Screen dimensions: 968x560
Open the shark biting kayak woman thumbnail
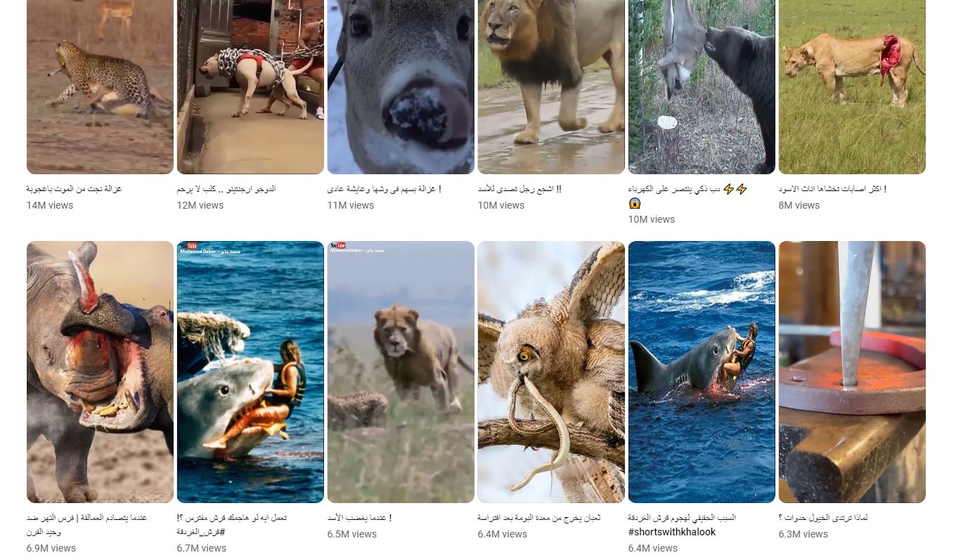pyautogui.click(x=250, y=372)
